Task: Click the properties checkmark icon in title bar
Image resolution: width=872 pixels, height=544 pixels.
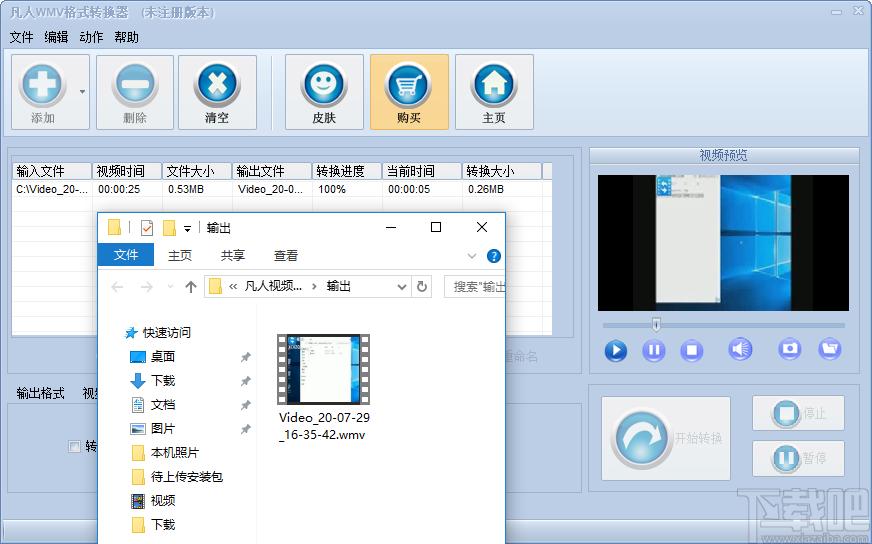Action: 147,228
